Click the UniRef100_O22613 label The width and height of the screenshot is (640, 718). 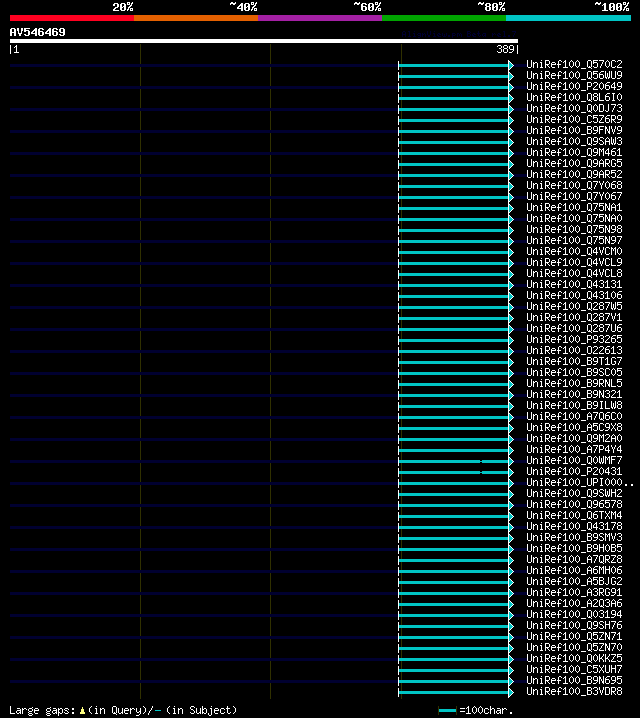(574, 350)
